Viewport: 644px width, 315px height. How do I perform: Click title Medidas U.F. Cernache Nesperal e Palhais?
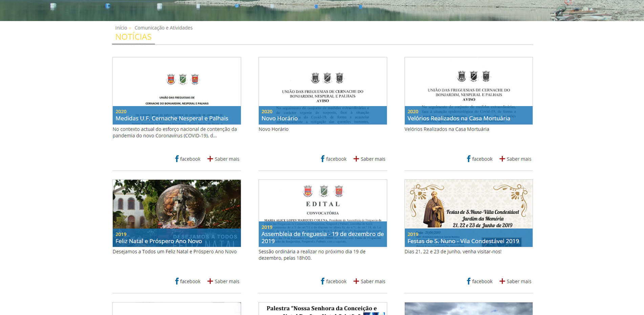click(x=172, y=118)
